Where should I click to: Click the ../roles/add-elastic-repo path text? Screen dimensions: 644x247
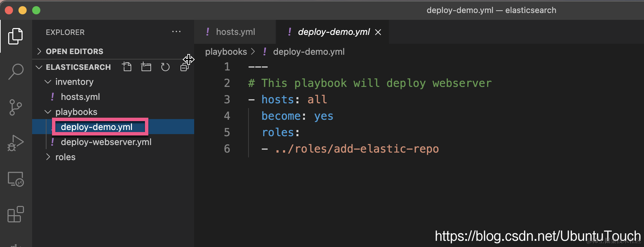click(x=357, y=149)
